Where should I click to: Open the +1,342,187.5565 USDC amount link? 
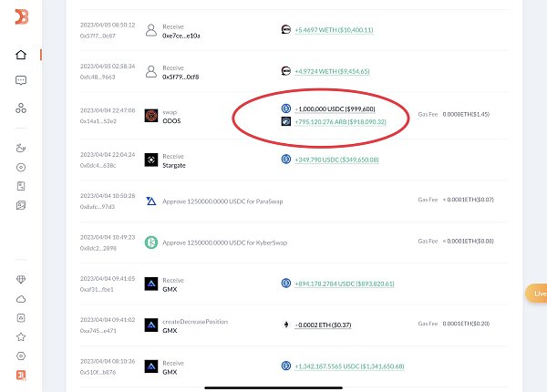tap(349, 366)
